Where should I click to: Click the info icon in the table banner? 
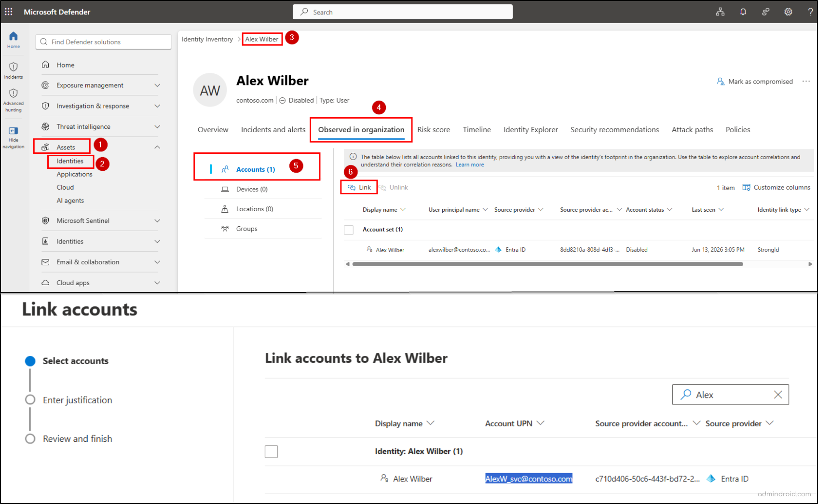[x=353, y=157]
